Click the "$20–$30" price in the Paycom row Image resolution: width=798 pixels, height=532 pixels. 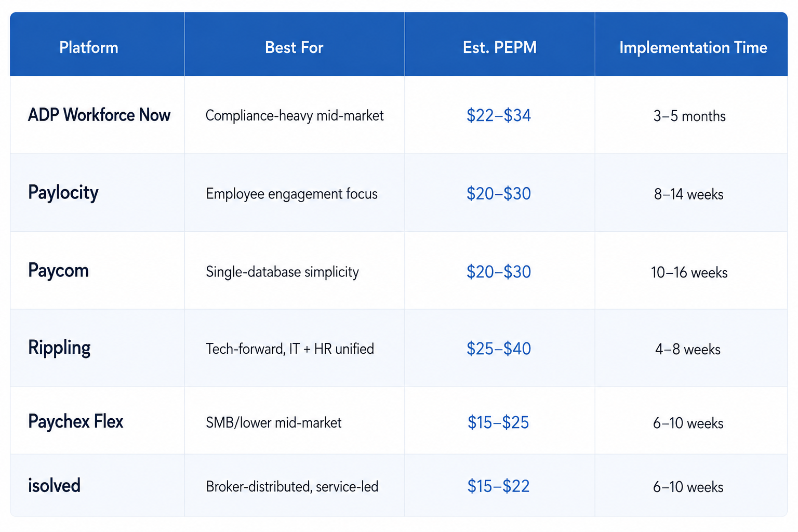tap(499, 272)
